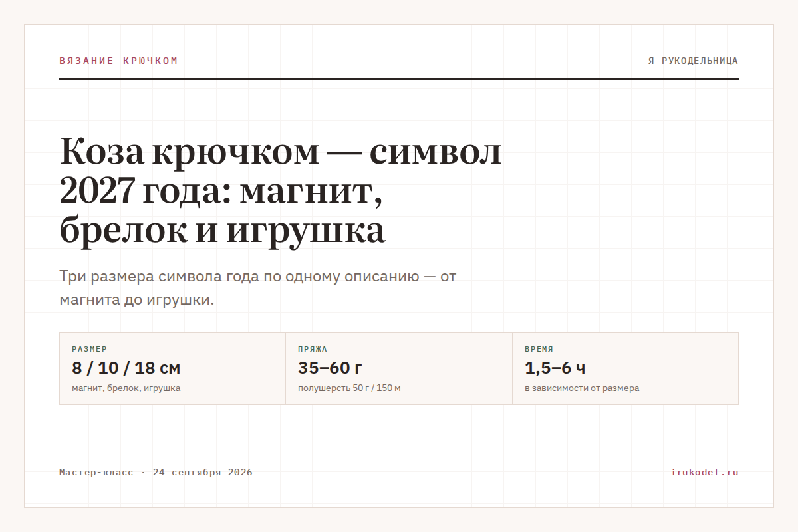Click the subtitle starting "Три размера символа года"
The width and height of the screenshot is (798, 532).
pos(258,288)
